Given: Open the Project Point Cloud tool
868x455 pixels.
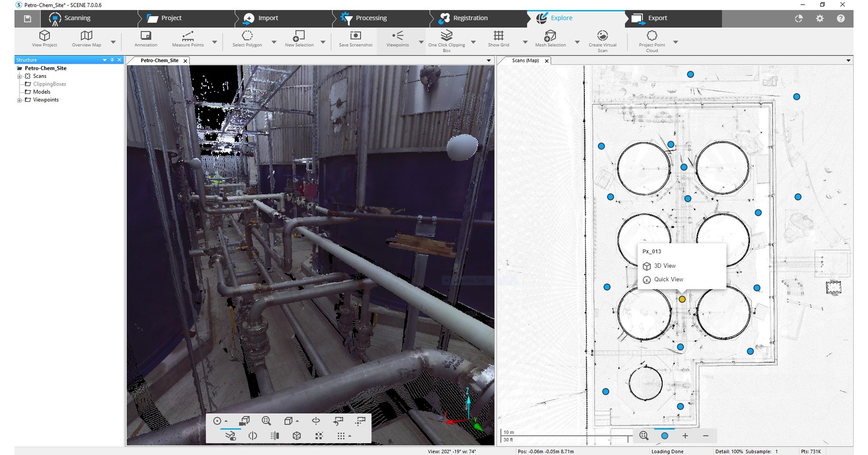Looking at the screenshot, I should (x=651, y=39).
